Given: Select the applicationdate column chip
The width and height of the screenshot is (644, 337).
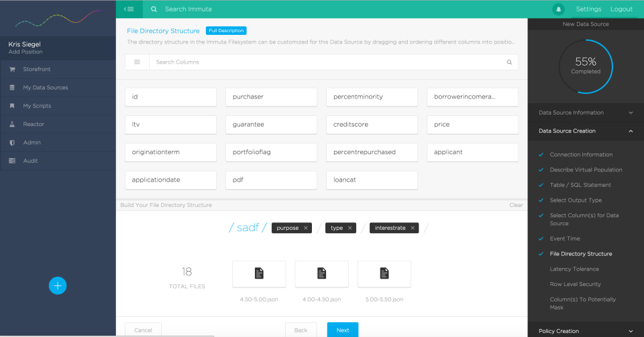Looking at the screenshot, I should [x=170, y=180].
